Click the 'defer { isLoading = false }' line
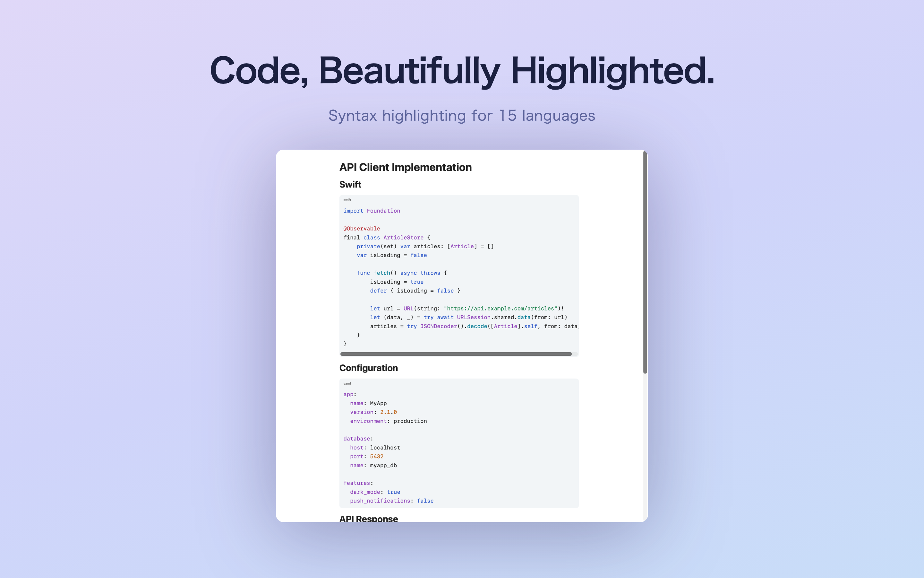The width and height of the screenshot is (924, 578). pos(415,291)
